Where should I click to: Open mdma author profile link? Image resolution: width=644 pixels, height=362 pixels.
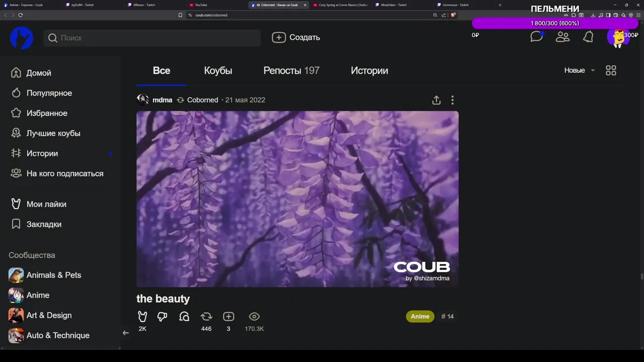[162, 100]
